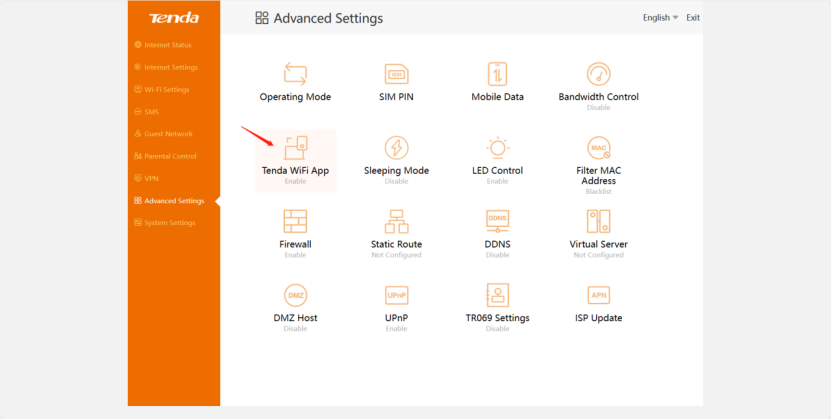This screenshot has width=831, height=419.
Task: Click the Tenda logo
Action: tap(174, 18)
